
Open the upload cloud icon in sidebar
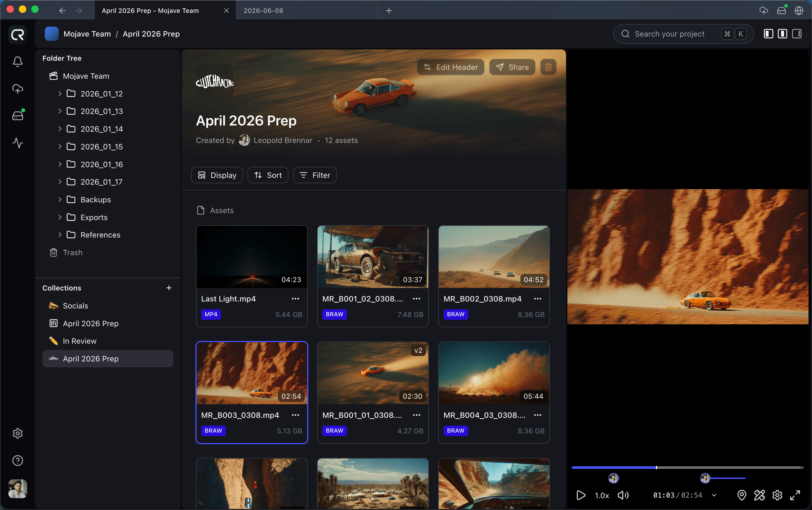(x=17, y=89)
